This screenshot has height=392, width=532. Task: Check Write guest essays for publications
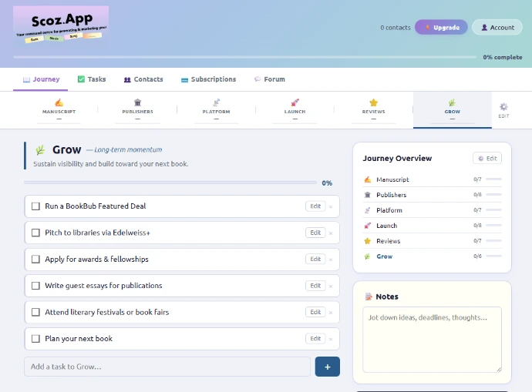[35, 286]
